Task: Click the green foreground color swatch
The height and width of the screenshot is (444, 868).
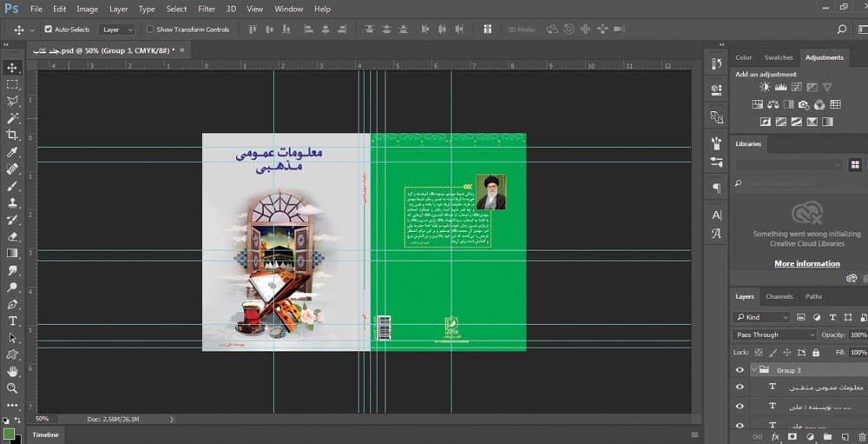Action: [x=9, y=434]
